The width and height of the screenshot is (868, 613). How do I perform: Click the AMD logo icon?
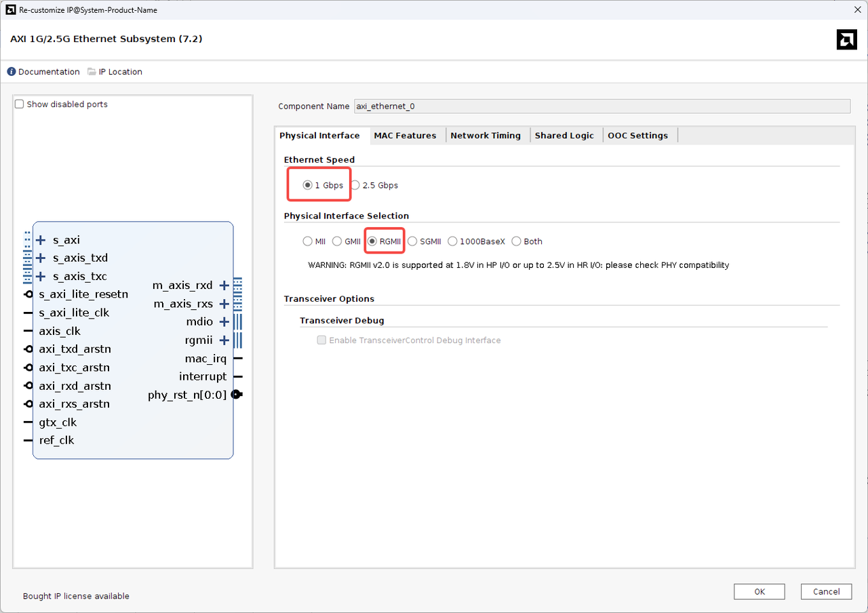846,40
